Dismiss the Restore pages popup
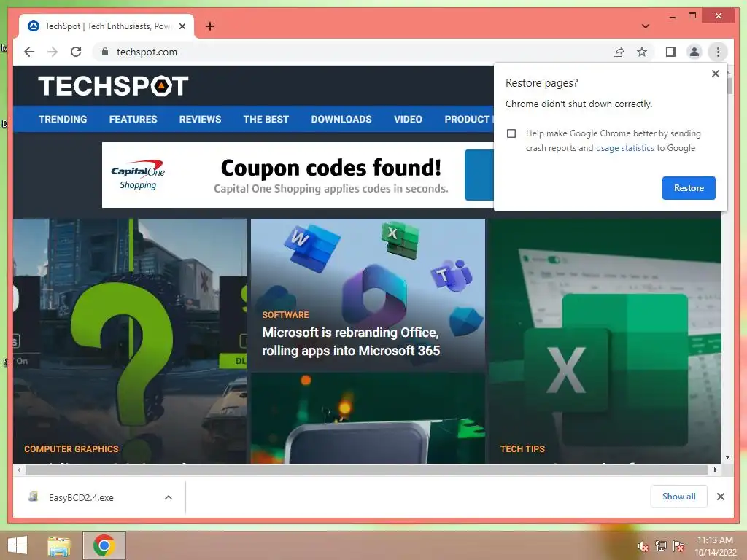 pyautogui.click(x=715, y=74)
